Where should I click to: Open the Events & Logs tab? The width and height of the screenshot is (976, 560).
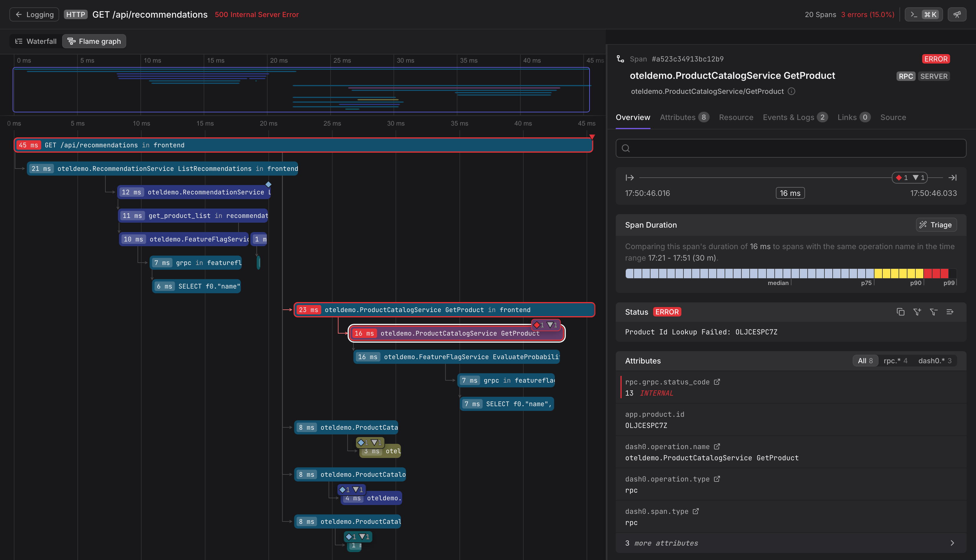794,117
